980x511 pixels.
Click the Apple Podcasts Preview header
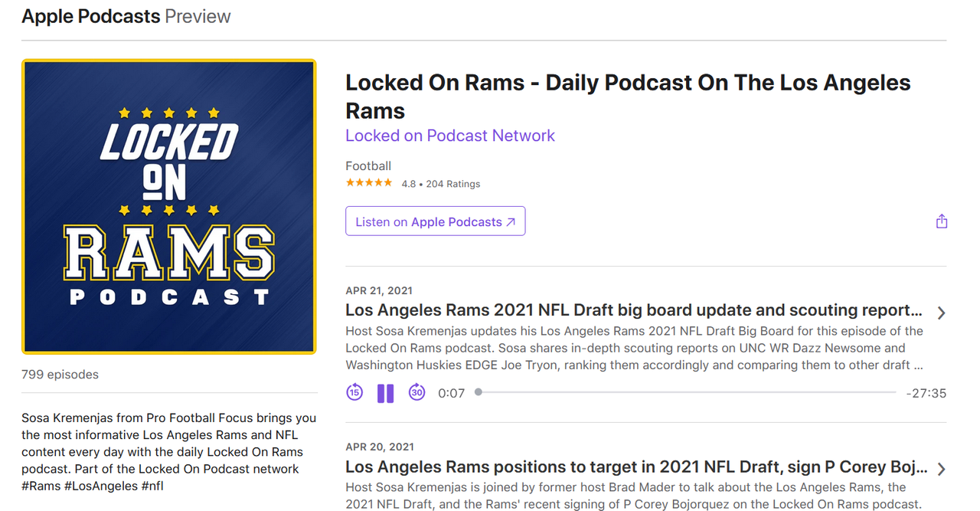tap(126, 16)
